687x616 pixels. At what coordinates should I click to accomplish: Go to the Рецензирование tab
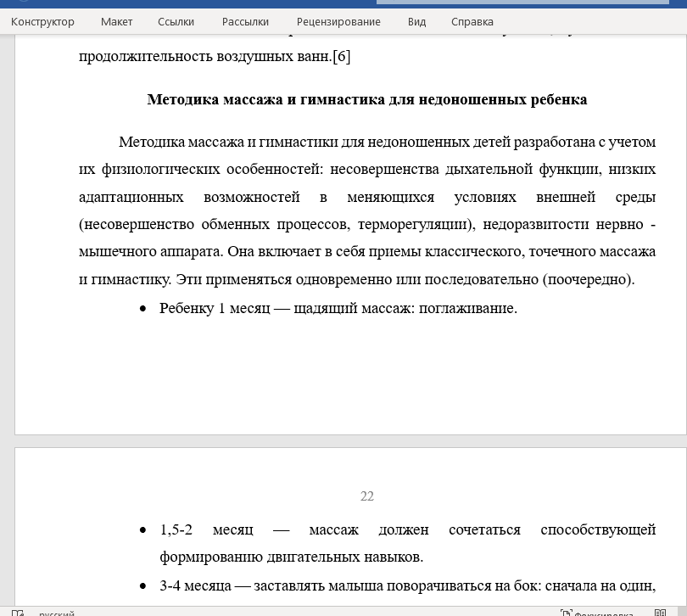tap(338, 21)
